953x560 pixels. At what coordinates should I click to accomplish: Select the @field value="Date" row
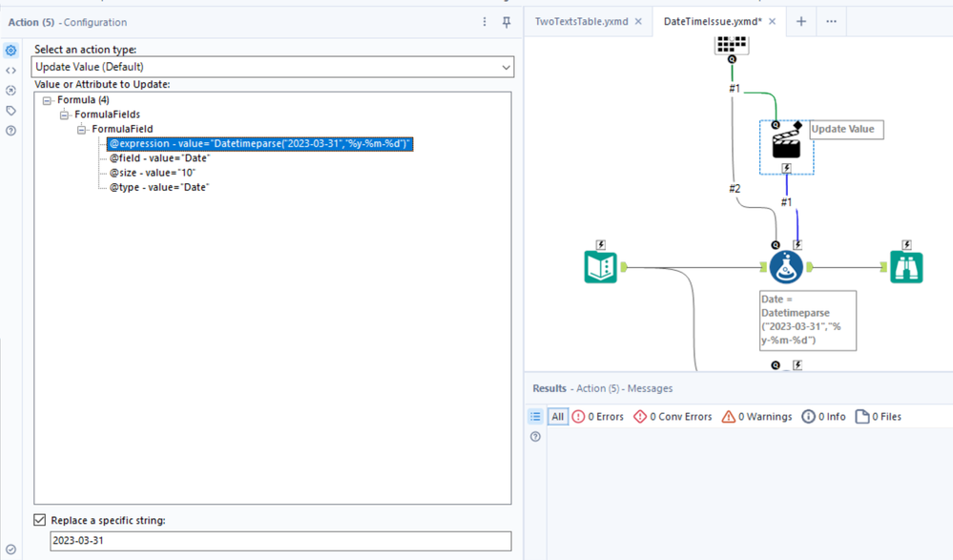coord(159,158)
